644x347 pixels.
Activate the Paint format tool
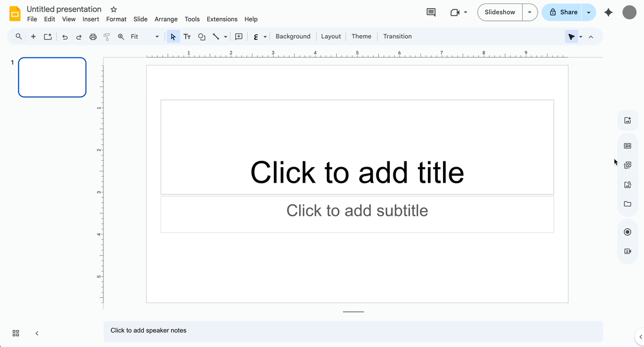107,36
